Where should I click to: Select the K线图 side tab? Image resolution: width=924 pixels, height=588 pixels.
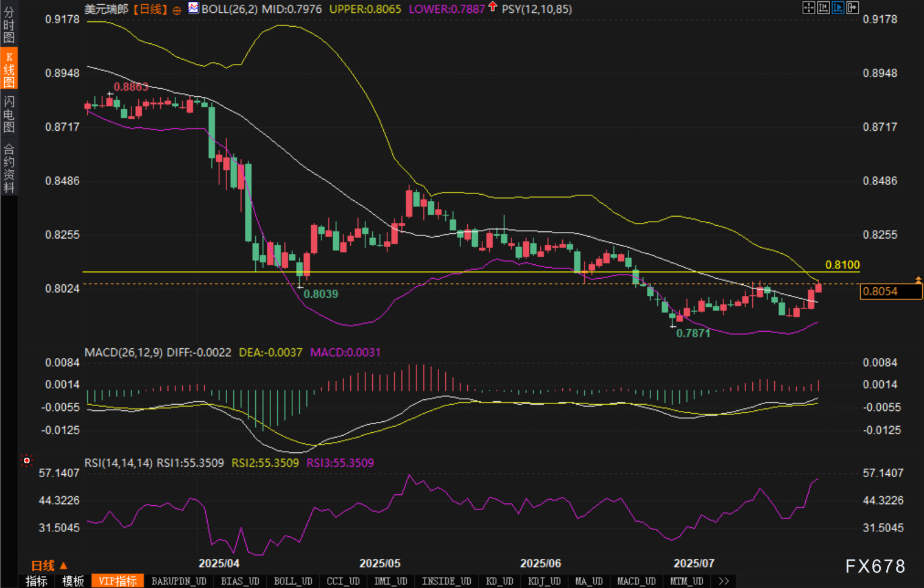[9, 69]
